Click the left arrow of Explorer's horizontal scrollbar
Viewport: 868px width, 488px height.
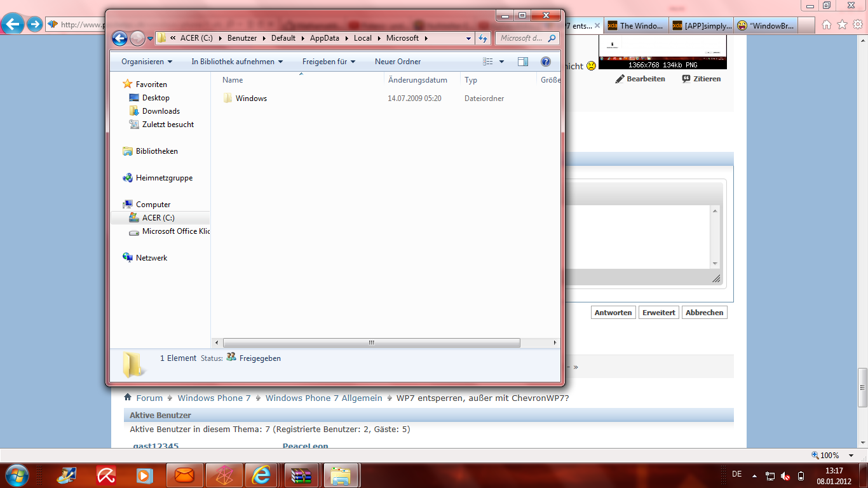pyautogui.click(x=216, y=342)
